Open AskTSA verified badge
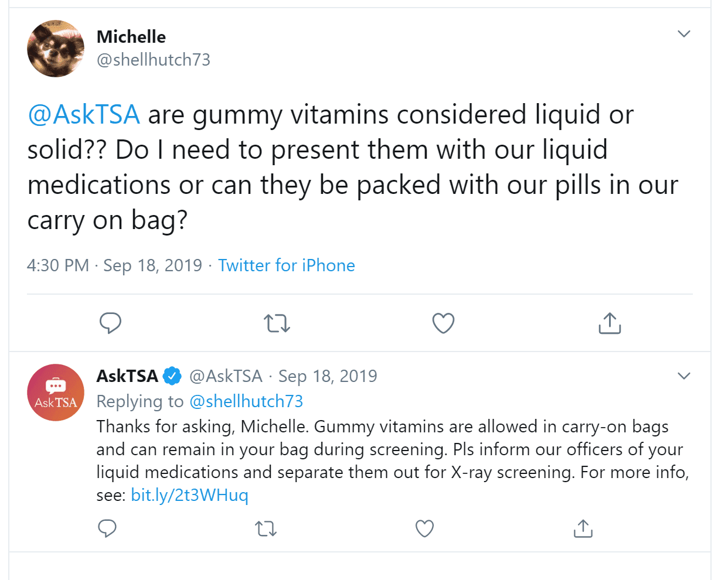Viewport: 728px width, 580px height. tap(172, 376)
